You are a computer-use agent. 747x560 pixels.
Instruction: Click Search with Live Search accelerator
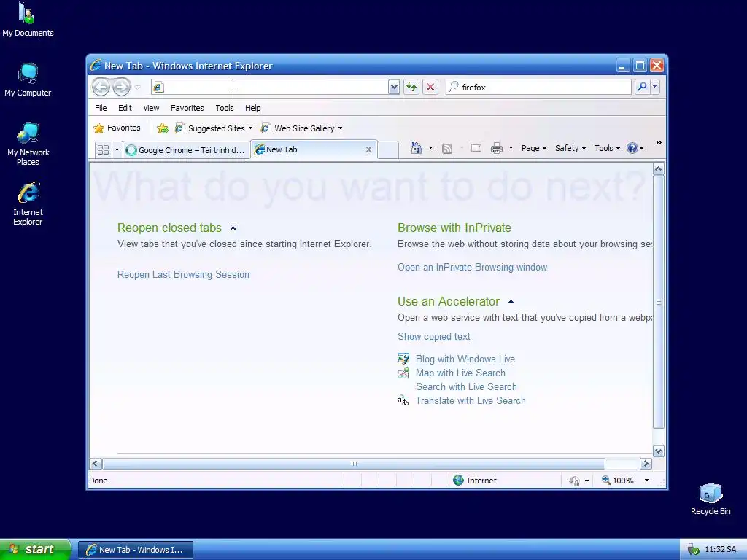pyautogui.click(x=466, y=386)
